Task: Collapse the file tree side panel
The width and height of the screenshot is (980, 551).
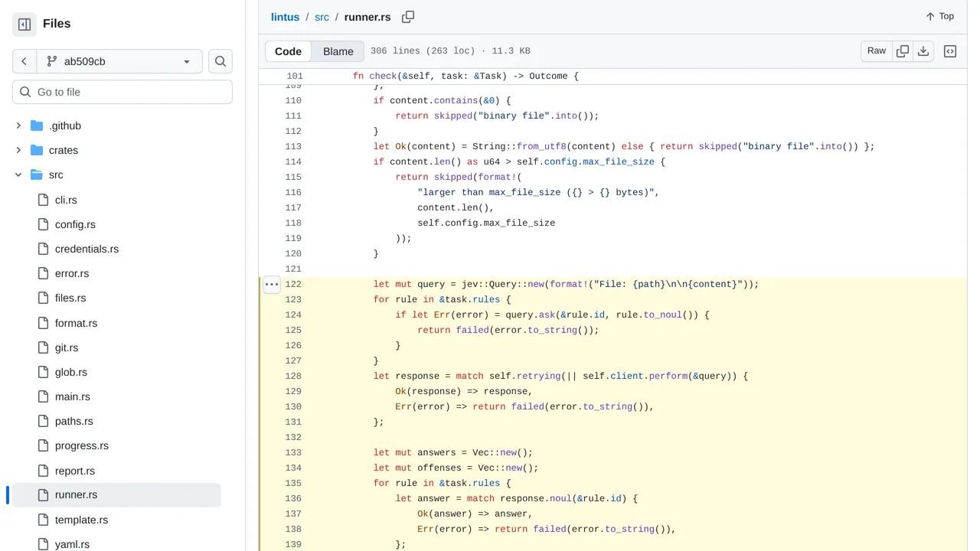Action: [x=24, y=24]
